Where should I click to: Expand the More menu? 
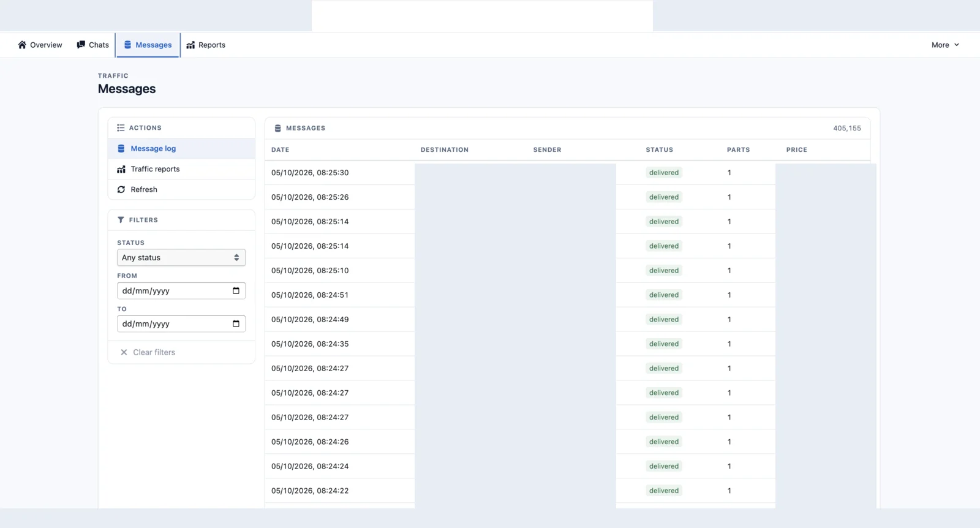(945, 45)
